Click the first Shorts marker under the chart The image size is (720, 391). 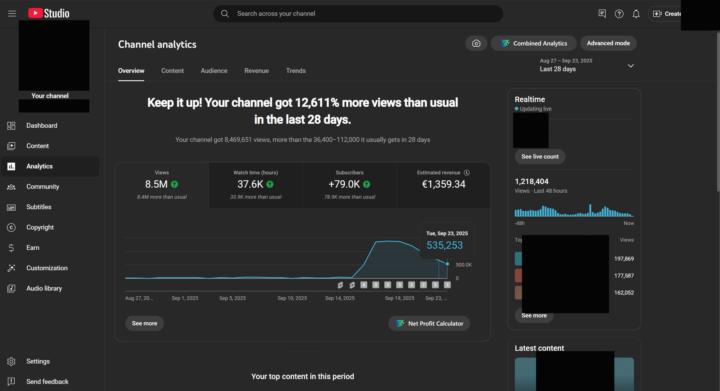coord(340,285)
